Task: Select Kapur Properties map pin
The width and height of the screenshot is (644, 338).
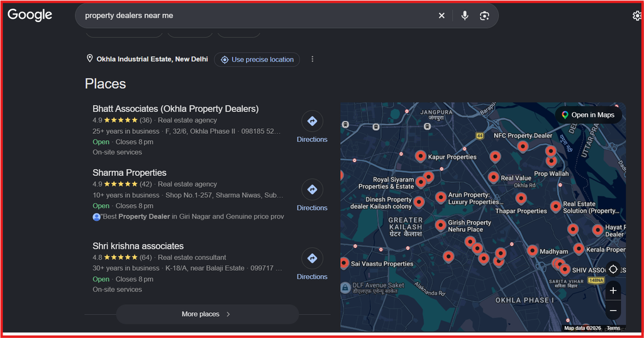Action: point(420,156)
